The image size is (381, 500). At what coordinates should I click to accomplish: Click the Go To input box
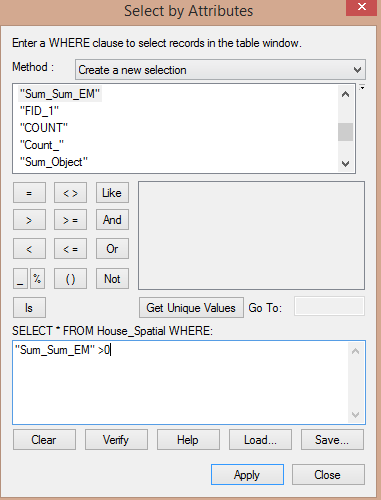329,306
